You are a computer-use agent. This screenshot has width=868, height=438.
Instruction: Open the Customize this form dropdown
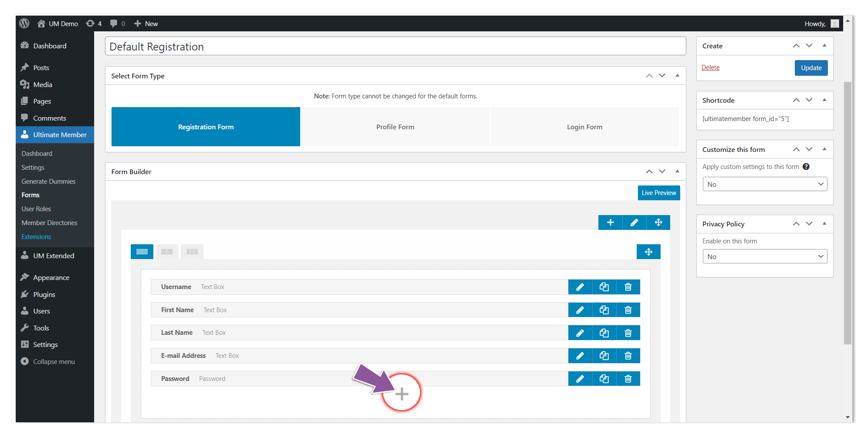[x=765, y=184]
